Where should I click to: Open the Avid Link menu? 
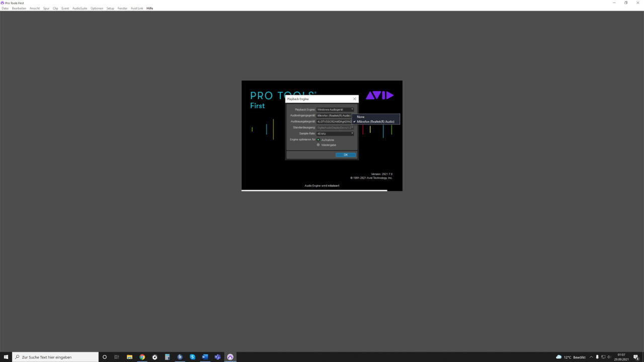click(137, 9)
